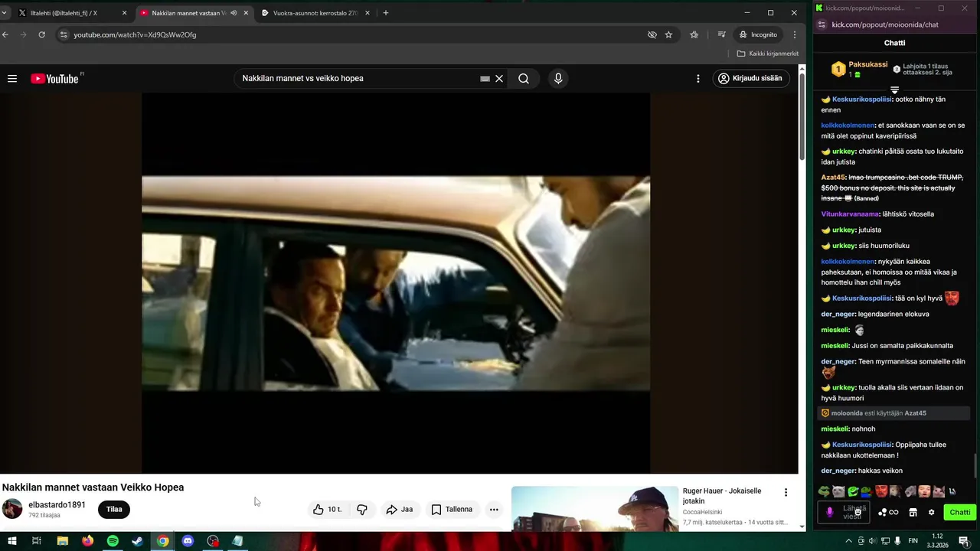Screen dimensions: 980x551
Task: Mute the YouTube tab via speaker icon
Action: [234, 13]
